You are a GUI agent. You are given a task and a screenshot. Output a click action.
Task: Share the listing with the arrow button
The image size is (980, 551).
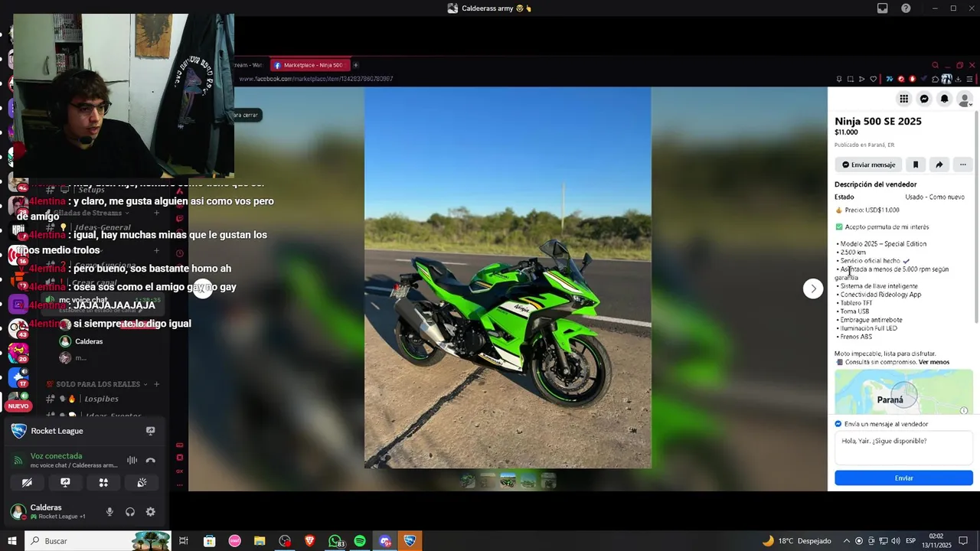939,165
